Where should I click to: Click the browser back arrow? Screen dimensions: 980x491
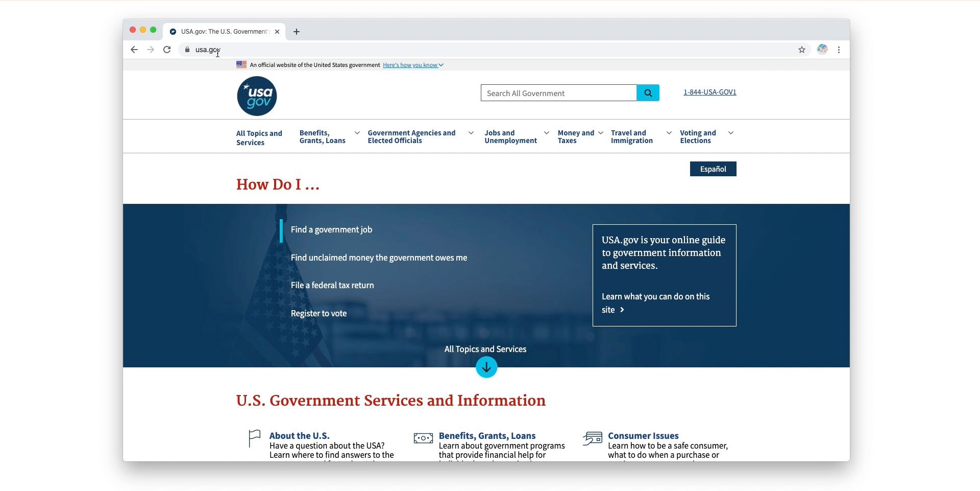coord(134,50)
